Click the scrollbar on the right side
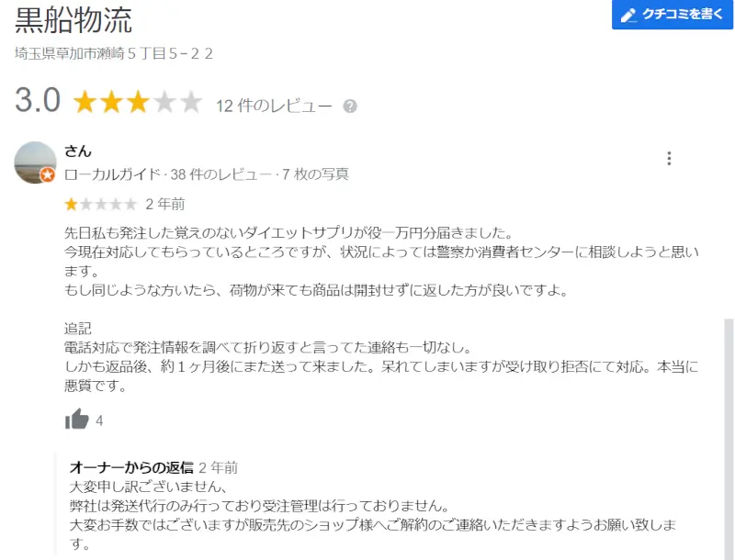The image size is (735, 560). [x=729, y=439]
